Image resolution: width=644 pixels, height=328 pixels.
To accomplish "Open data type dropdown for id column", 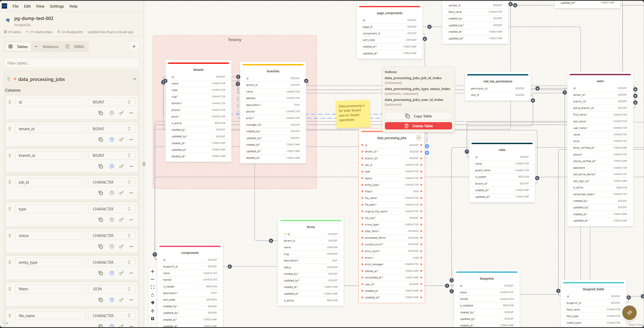I will pos(112,102).
